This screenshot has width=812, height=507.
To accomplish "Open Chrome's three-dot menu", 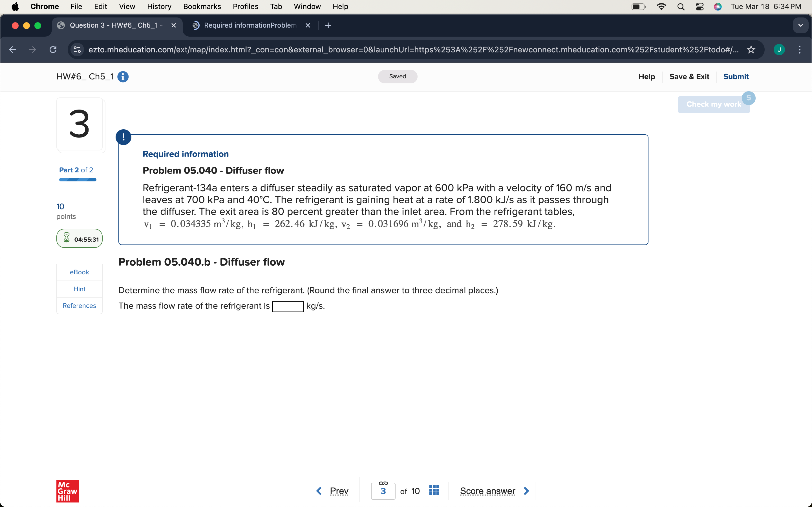I will click(x=800, y=49).
